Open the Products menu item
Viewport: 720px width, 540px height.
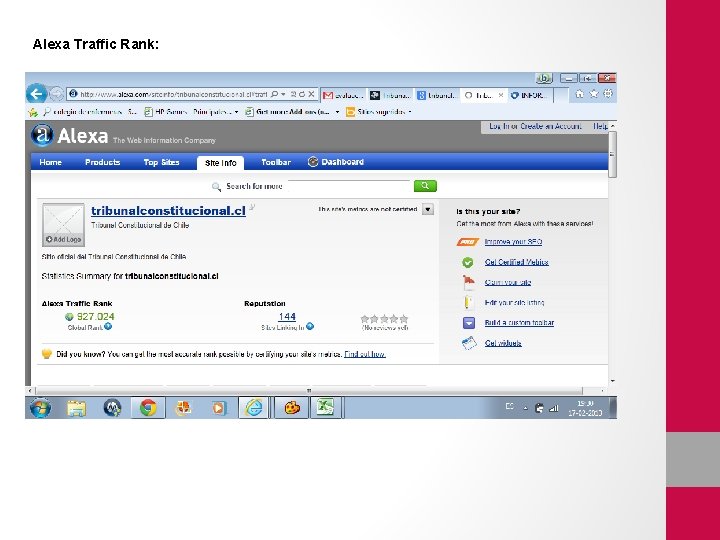[102, 162]
